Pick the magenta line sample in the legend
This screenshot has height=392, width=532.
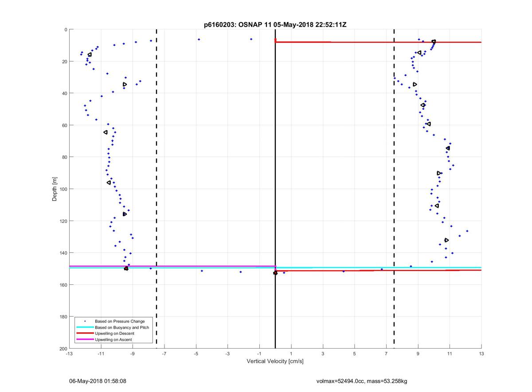coord(85,339)
